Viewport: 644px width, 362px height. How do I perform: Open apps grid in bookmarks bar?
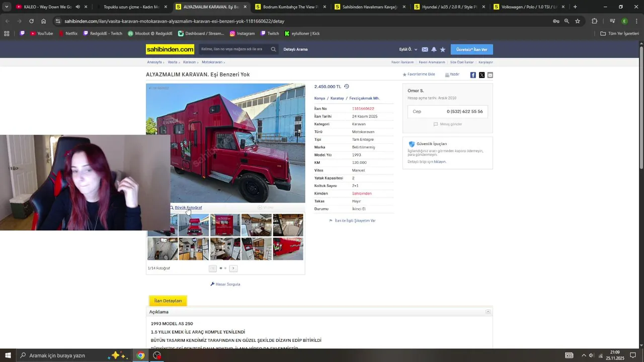point(7,34)
